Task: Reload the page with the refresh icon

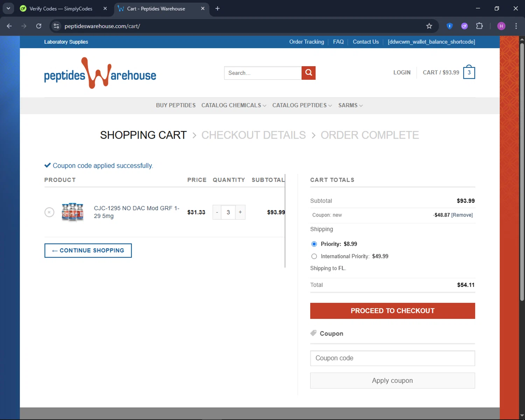Action: coord(39,26)
